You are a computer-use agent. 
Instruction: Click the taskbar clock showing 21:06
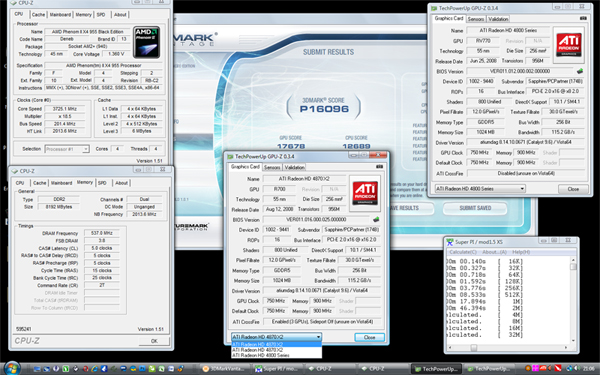pos(589,368)
